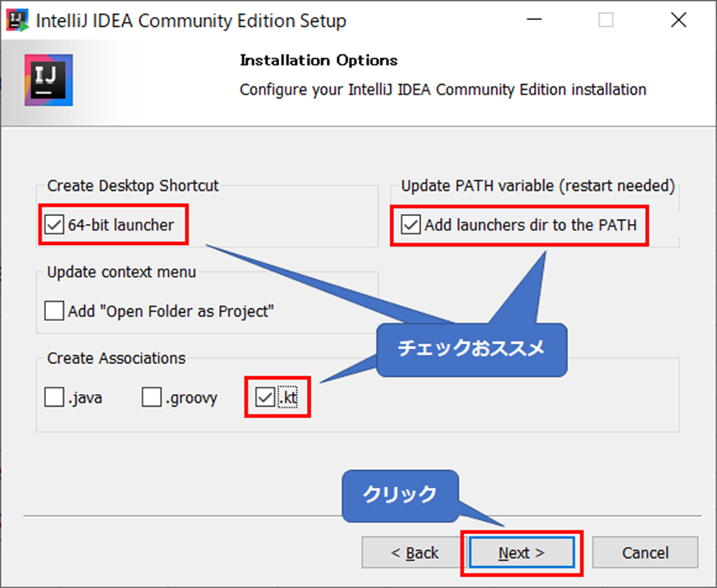The height and width of the screenshot is (588, 717).
Task: Click the Configure your IntelliJ IDEA description text
Action: (x=443, y=90)
